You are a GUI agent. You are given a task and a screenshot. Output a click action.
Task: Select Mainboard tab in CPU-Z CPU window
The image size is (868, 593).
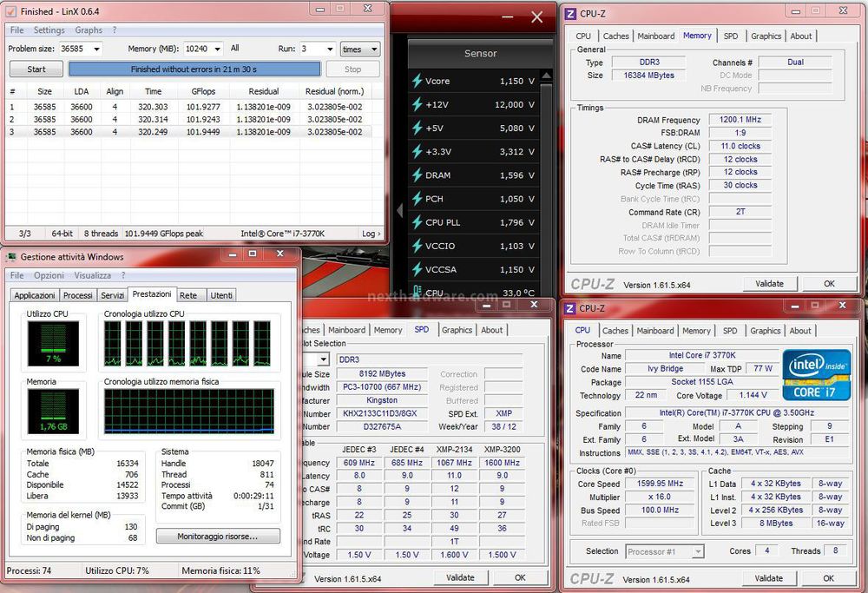click(655, 331)
